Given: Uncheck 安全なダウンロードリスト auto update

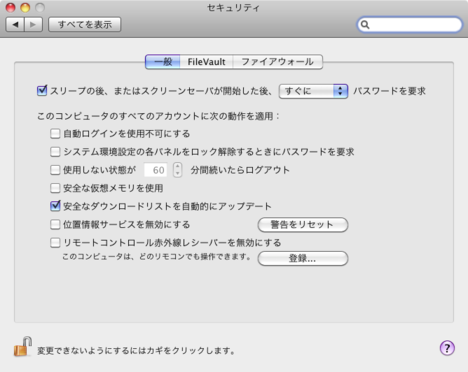Looking at the screenshot, I should click(55, 206).
